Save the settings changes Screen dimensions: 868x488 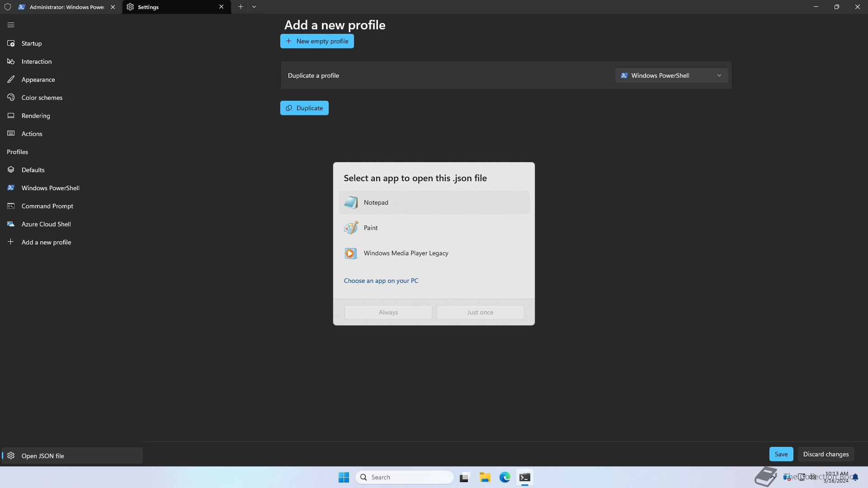pos(781,454)
